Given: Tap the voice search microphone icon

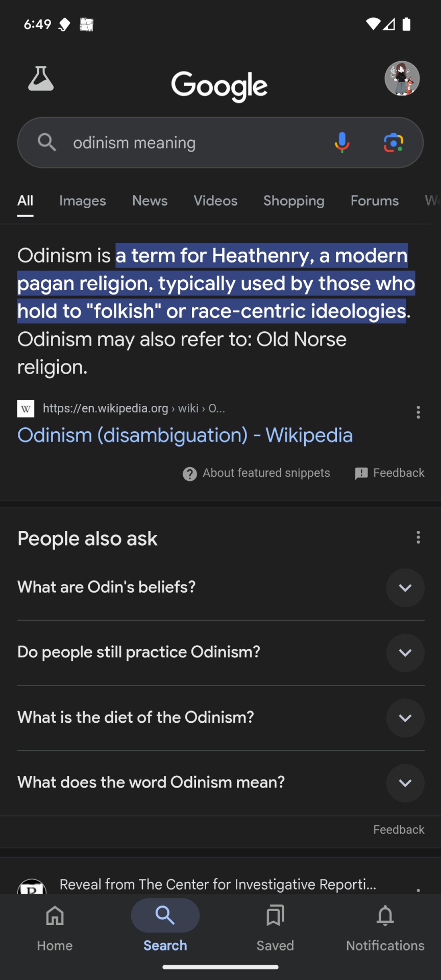Looking at the screenshot, I should [342, 142].
